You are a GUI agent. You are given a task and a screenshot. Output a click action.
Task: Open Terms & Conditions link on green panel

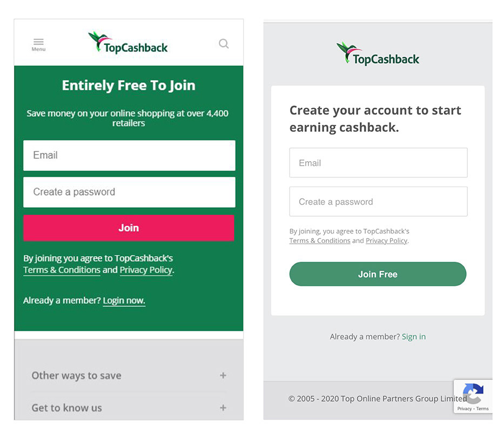point(62,270)
